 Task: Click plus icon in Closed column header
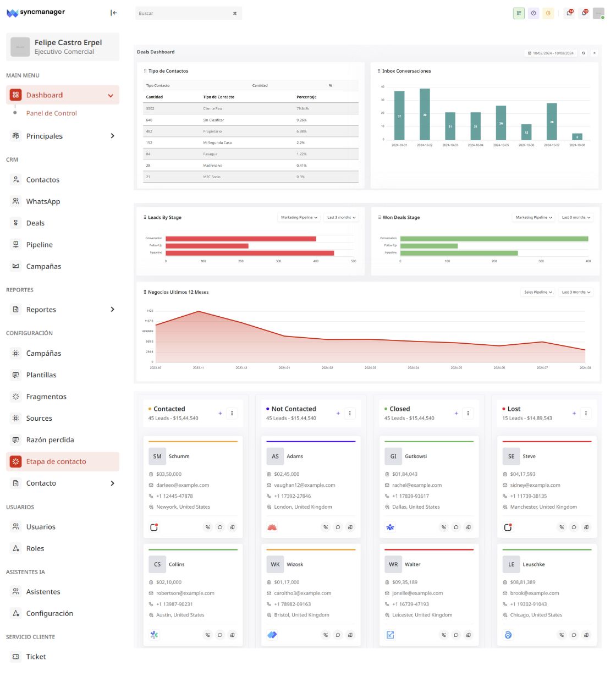(x=456, y=413)
